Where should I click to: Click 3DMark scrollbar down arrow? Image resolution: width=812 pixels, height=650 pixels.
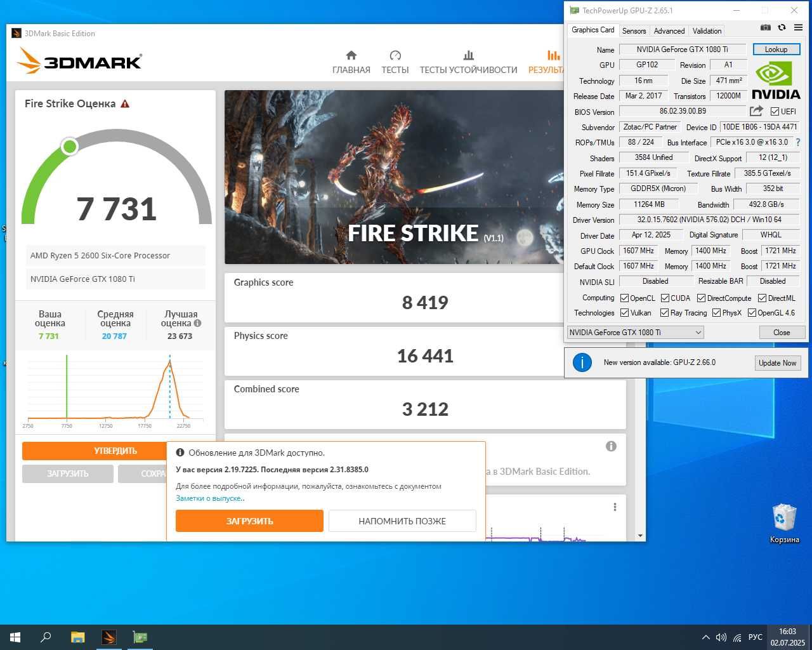pos(640,536)
